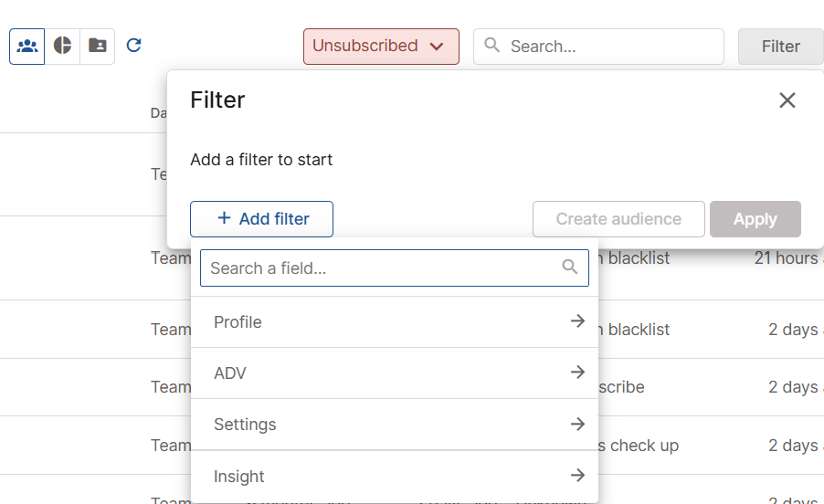This screenshot has width=824, height=504.
Task: Open the pie chart segments view
Action: [62, 46]
